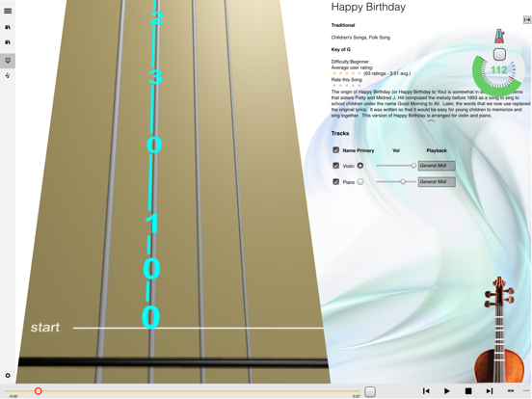532x399 pixels.
Task: Skip to the beginning of the song
Action: point(426,391)
